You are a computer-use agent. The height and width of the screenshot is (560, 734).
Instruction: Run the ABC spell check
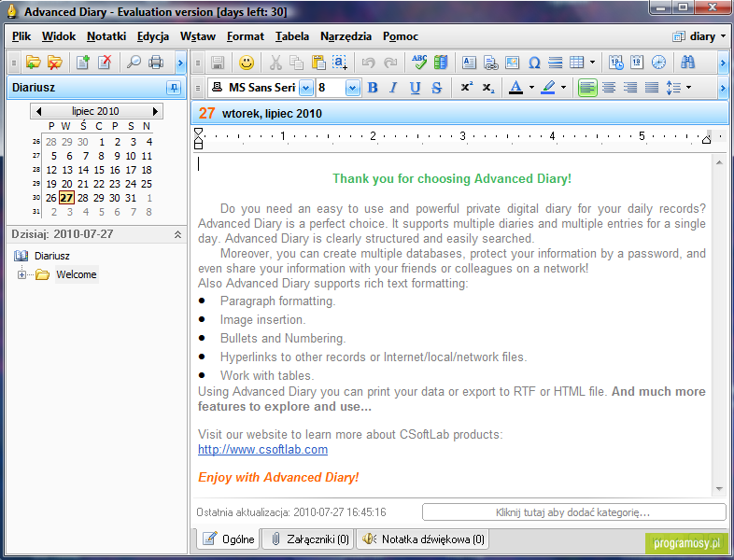(x=419, y=63)
